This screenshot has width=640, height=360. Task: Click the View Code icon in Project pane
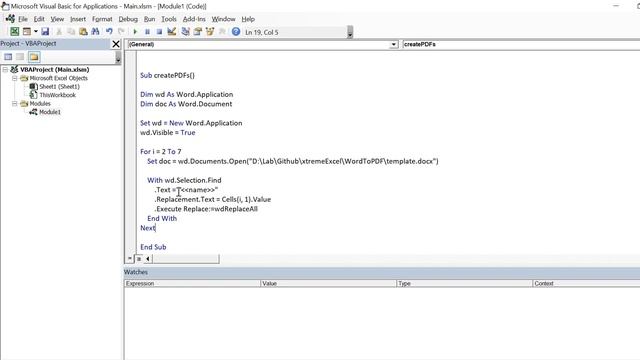8,57
